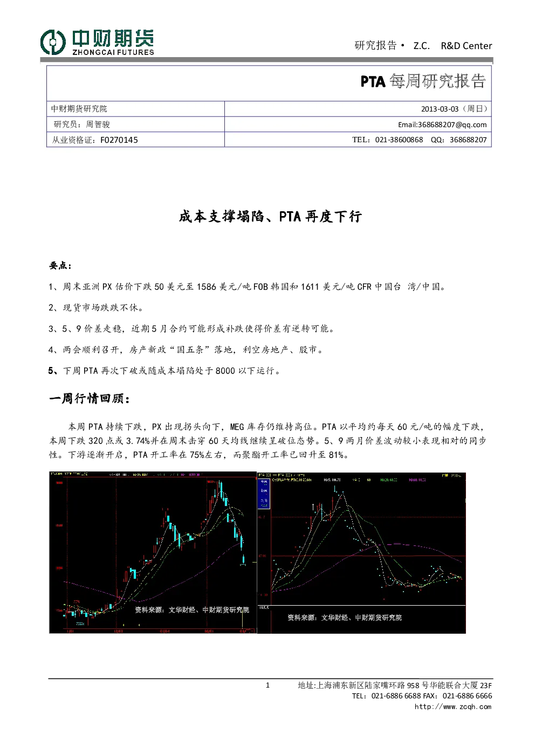Click key point 1 about Asian PX price
Screen dimensions: 535x756
pos(248,287)
